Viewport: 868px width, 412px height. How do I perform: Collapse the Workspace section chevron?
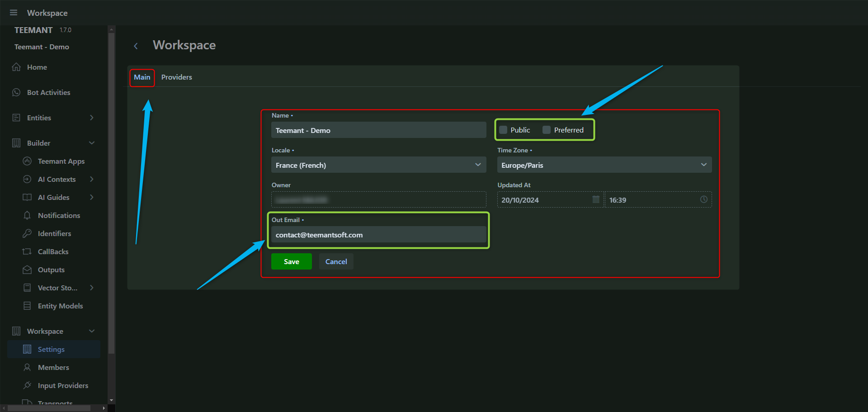pos(92,331)
